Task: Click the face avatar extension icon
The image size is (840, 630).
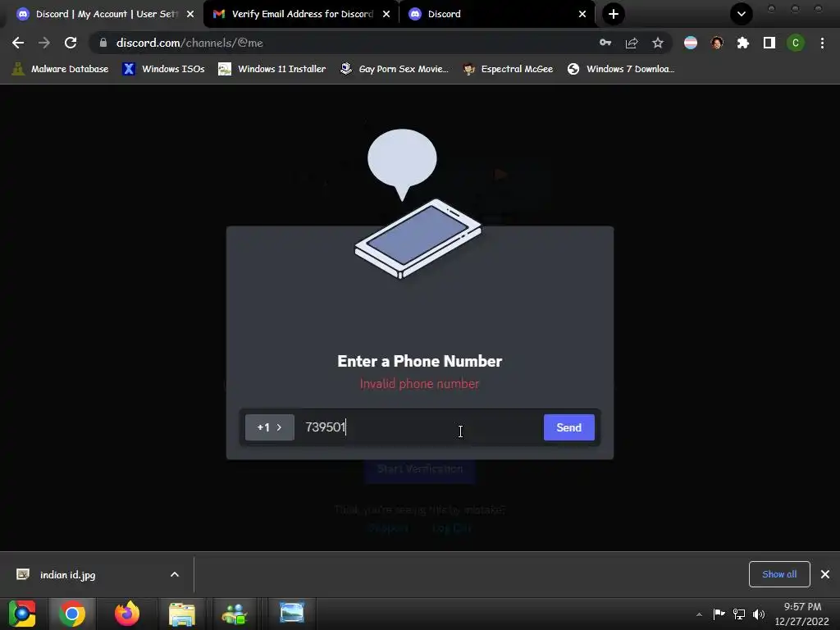Action: click(717, 43)
